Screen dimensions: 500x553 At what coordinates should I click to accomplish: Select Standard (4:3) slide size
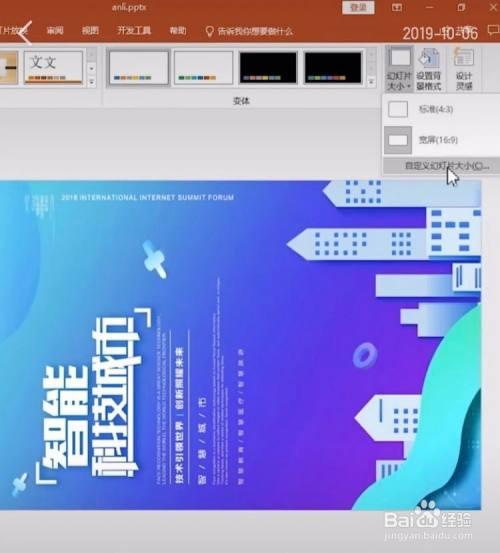coord(441,109)
